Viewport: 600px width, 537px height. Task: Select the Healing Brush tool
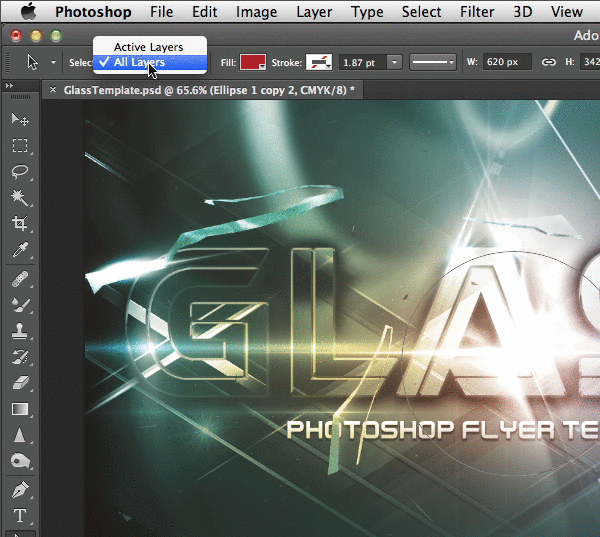[19, 279]
